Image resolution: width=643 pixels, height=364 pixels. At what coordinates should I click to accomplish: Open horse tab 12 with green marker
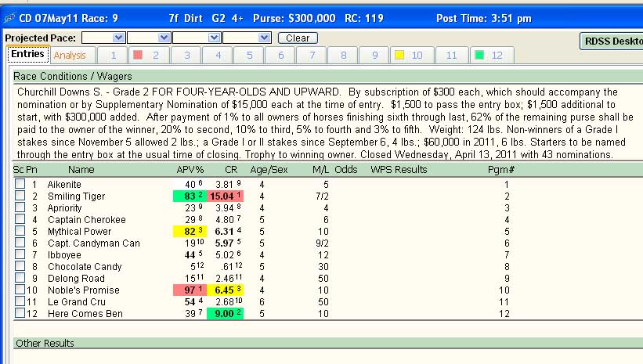click(492, 56)
